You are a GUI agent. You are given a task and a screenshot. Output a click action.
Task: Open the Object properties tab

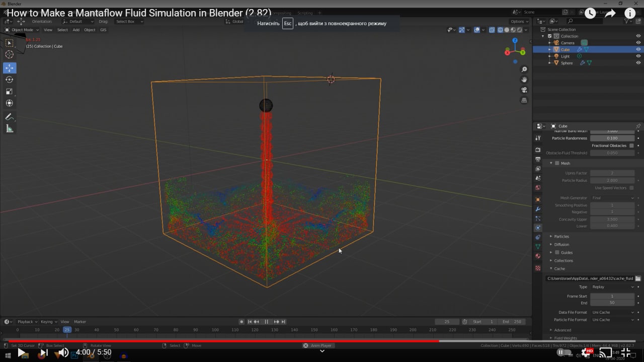[x=538, y=199]
